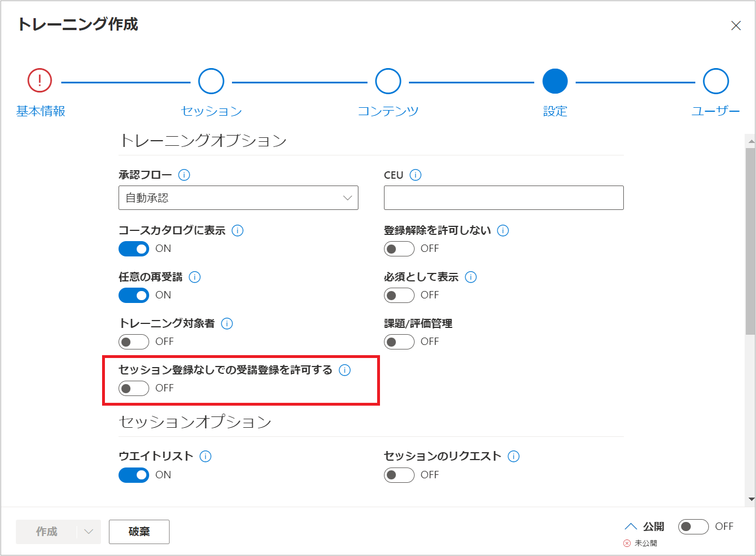Click info icon next to ウエイトリスト
Viewport: 756px width, 556px height.
pyautogui.click(x=205, y=456)
